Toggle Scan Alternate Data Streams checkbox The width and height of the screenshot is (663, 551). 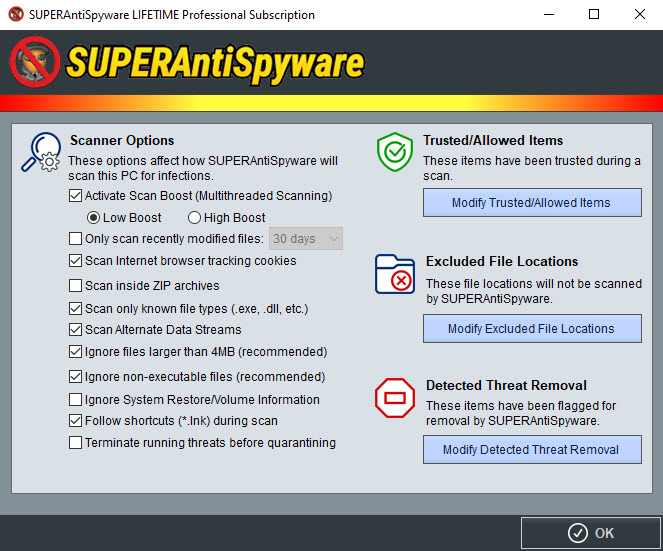[75, 329]
